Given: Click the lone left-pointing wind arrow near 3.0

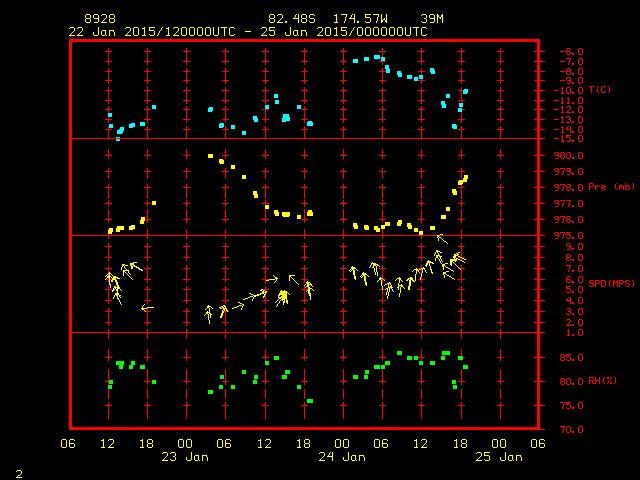Looking at the screenshot, I should click(x=147, y=308).
